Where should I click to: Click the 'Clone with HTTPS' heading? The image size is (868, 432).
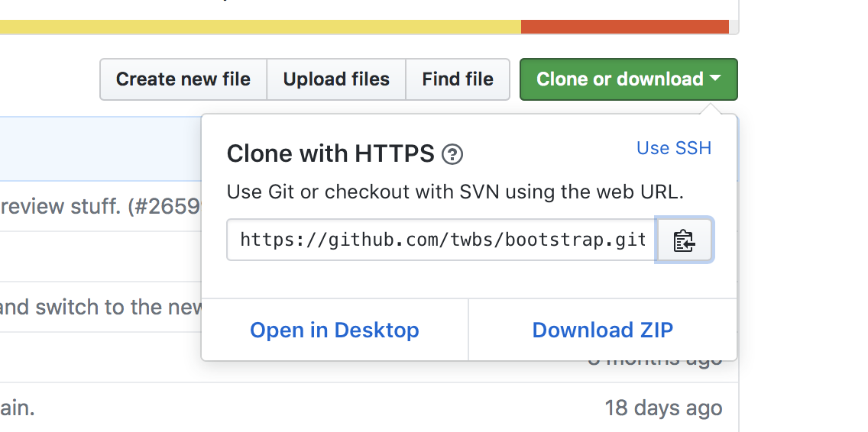(330, 154)
